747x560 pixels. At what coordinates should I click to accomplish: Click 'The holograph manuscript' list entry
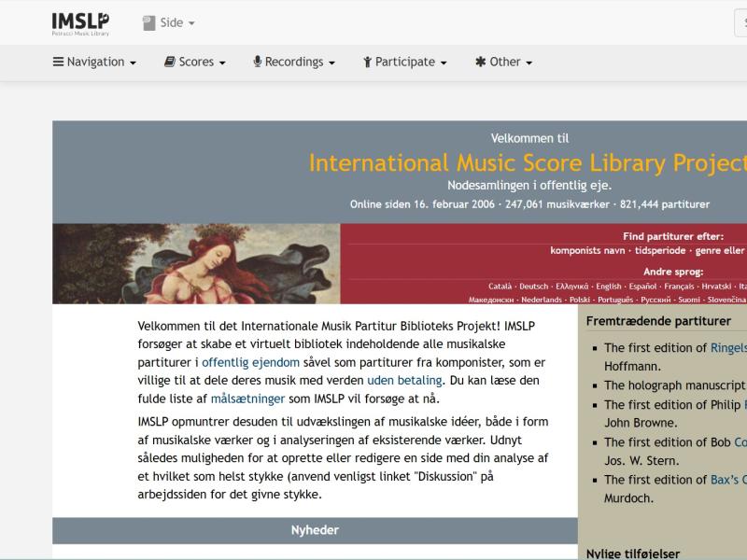coord(674,385)
